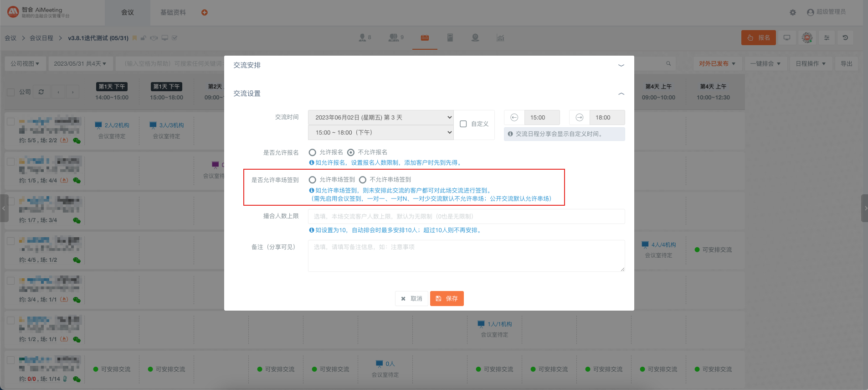Save the exchange settings with 保存
The height and width of the screenshot is (390, 868).
click(x=447, y=298)
